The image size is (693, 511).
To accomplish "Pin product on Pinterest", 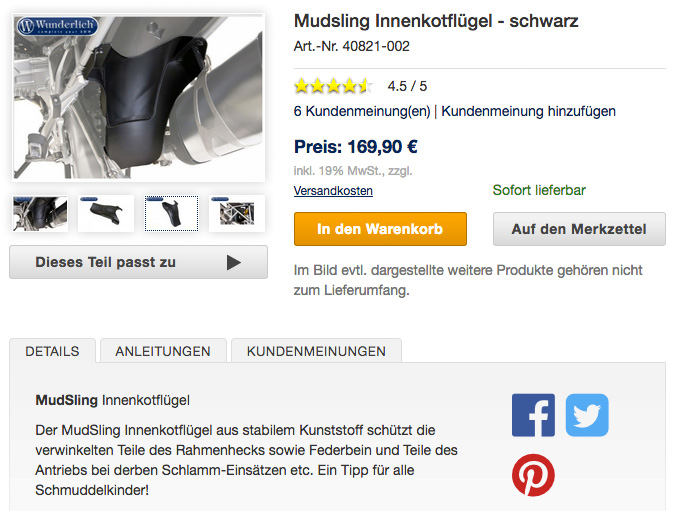I will [x=533, y=476].
